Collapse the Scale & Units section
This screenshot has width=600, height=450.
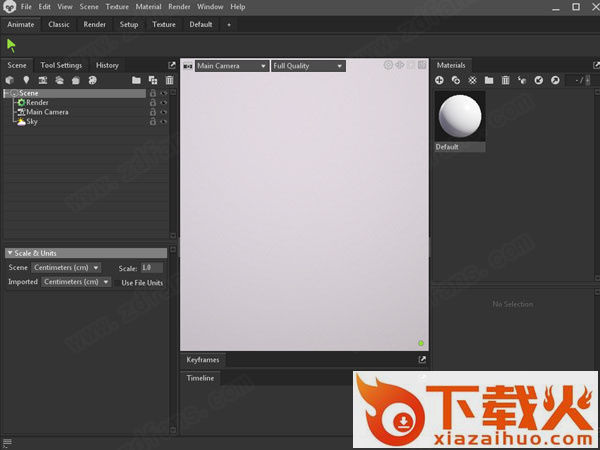[x=86, y=253]
